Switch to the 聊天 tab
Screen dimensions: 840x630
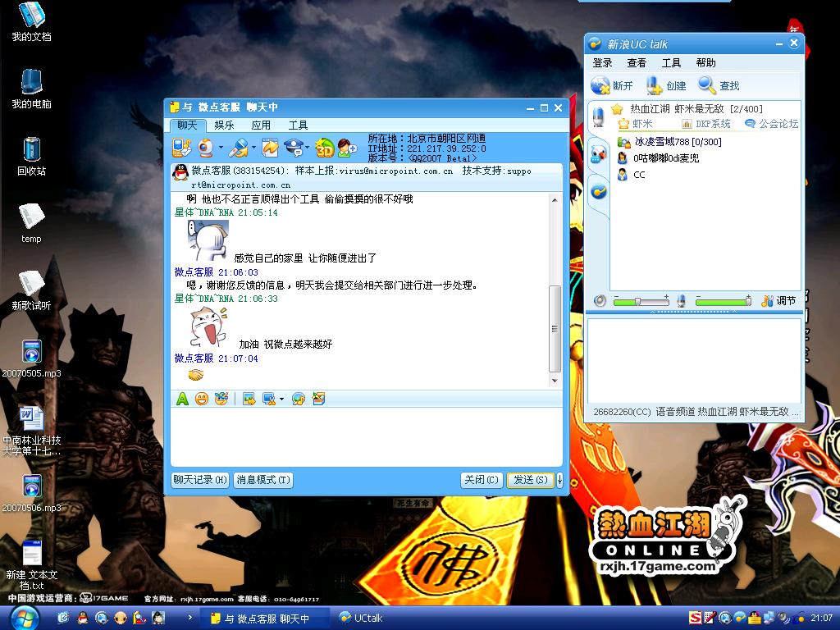187,126
